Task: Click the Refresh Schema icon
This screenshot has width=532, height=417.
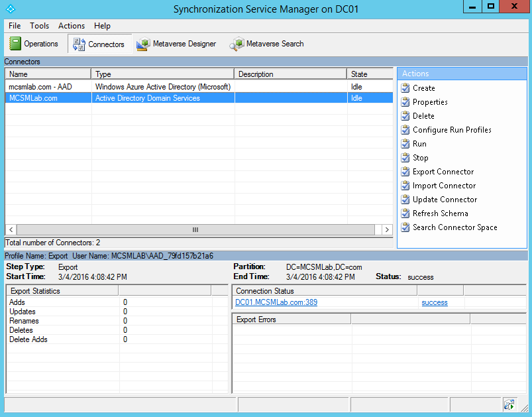Action: point(405,213)
